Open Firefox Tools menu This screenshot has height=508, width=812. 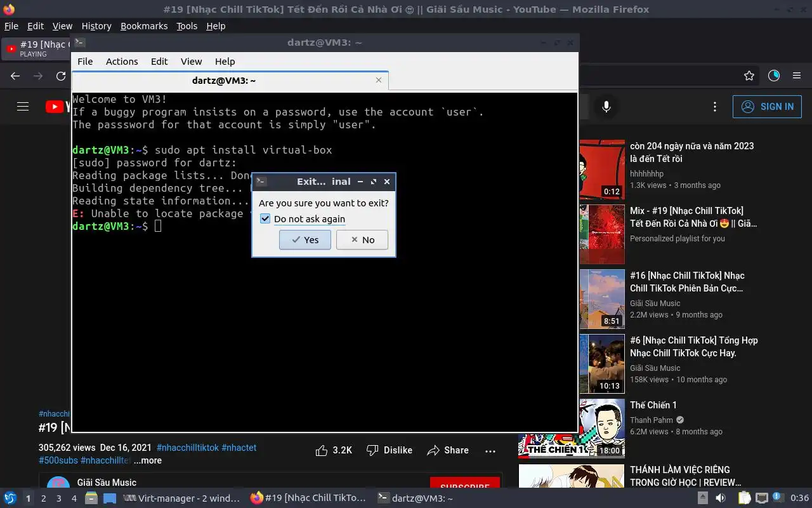(x=187, y=26)
